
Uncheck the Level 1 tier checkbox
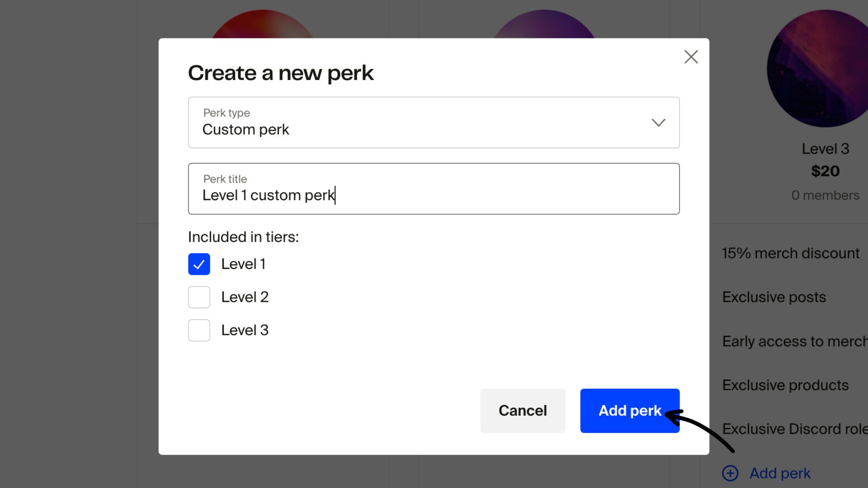(199, 264)
